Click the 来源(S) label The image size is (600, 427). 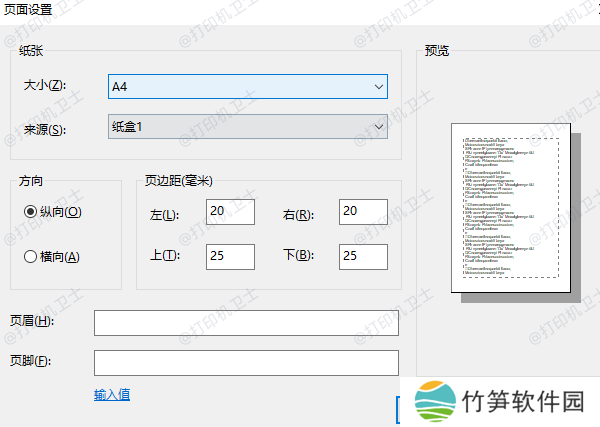tap(44, 129)
